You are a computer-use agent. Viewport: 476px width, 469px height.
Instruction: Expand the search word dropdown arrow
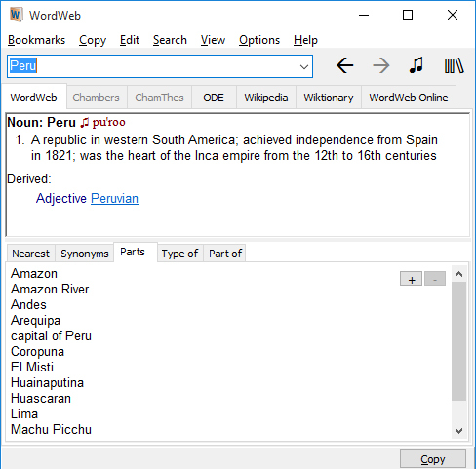304,67
